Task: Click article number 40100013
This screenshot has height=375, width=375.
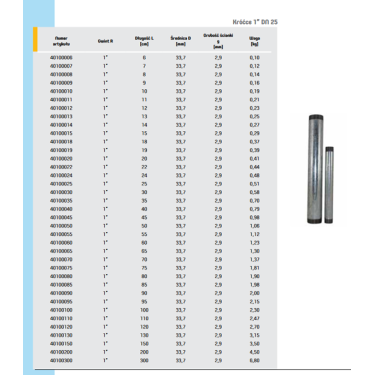Action: click(61, 116)
